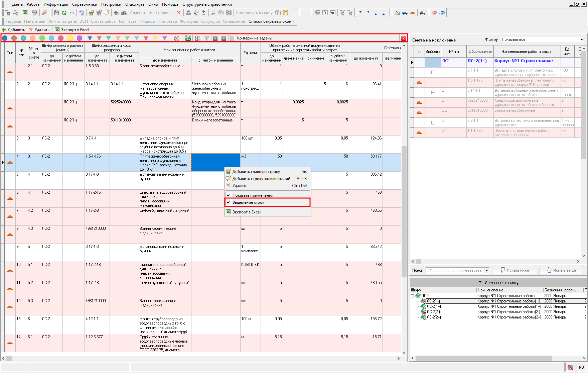Select the green color circle swatch
The height and width of the screenshot is (373, 588).
coord(42,38)
